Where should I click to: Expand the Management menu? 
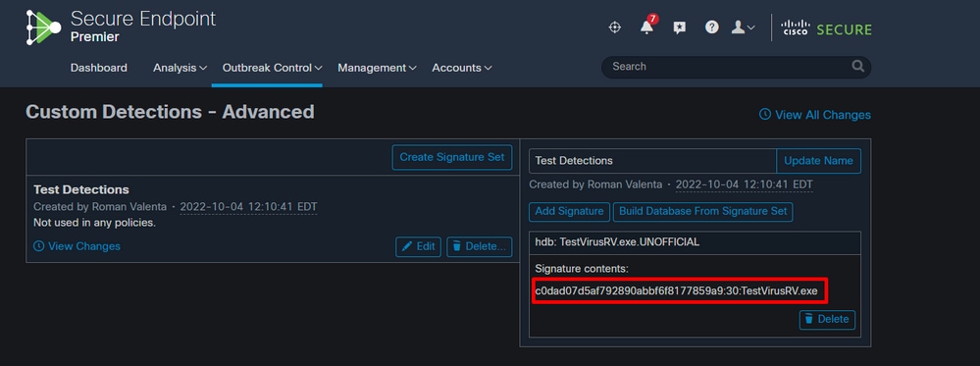pos(377,68)
